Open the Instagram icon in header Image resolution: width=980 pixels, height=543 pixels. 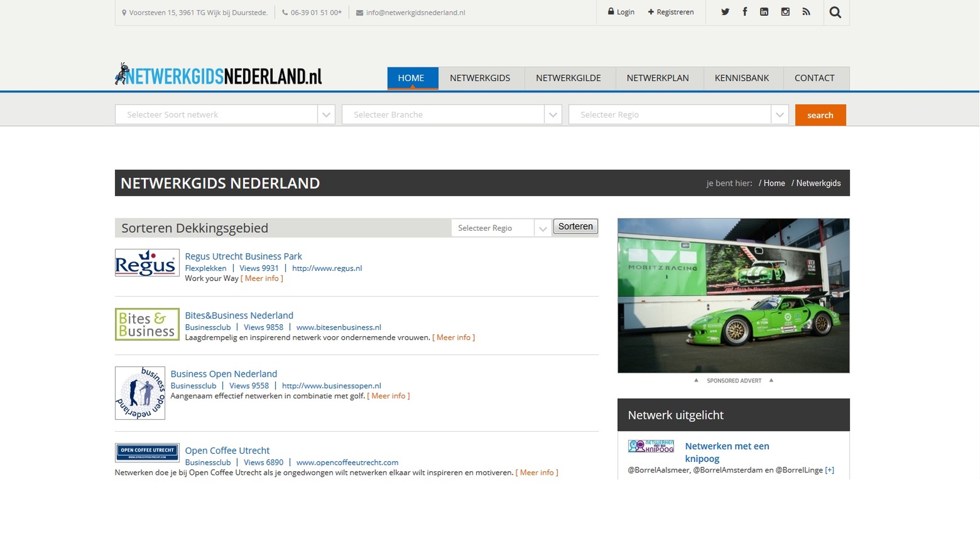[x=785, y=12]
